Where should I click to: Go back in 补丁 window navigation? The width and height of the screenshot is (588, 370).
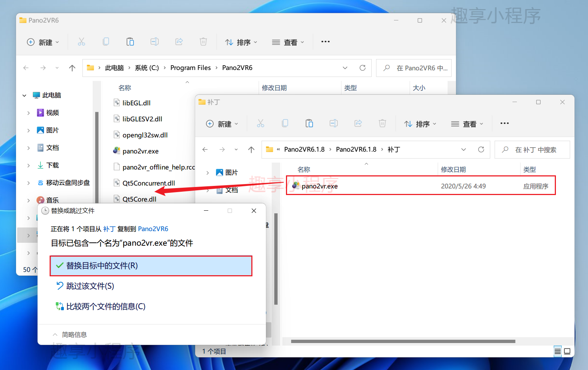pos(205,149)
